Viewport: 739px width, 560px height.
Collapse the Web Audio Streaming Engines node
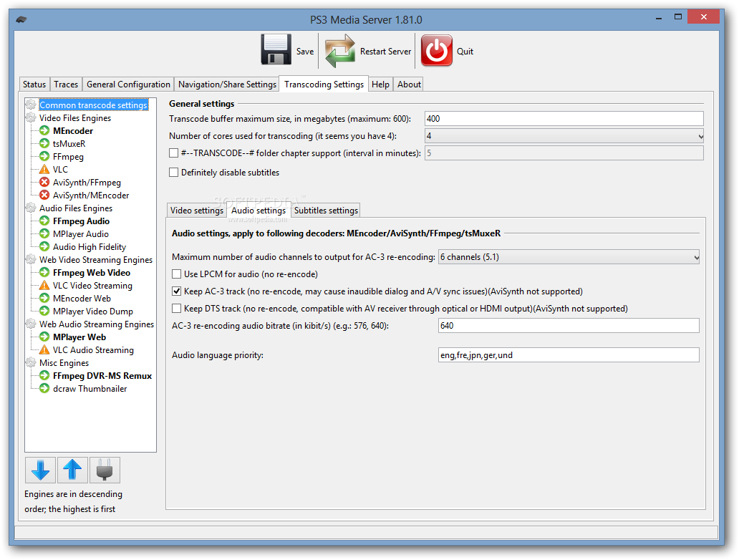31,324
